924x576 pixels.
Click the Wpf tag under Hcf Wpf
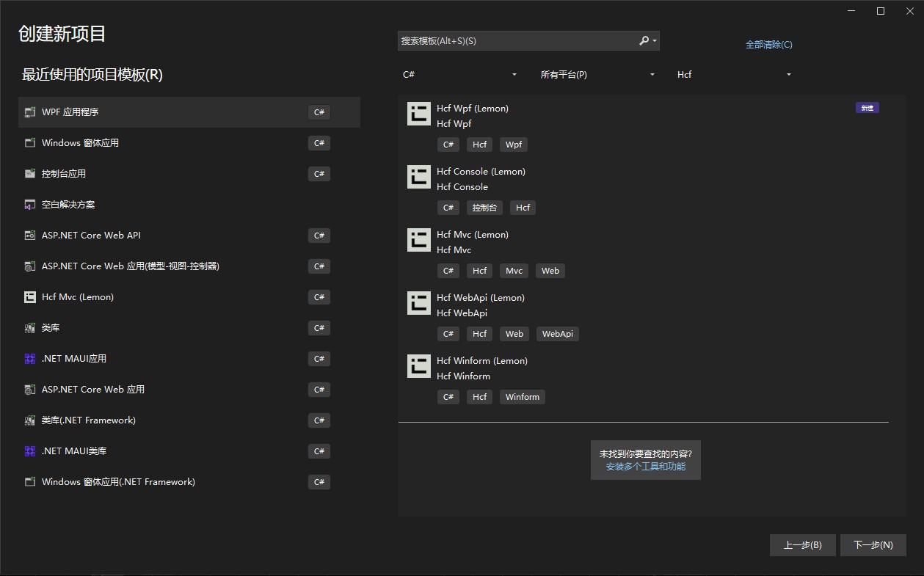coord(514,145)
